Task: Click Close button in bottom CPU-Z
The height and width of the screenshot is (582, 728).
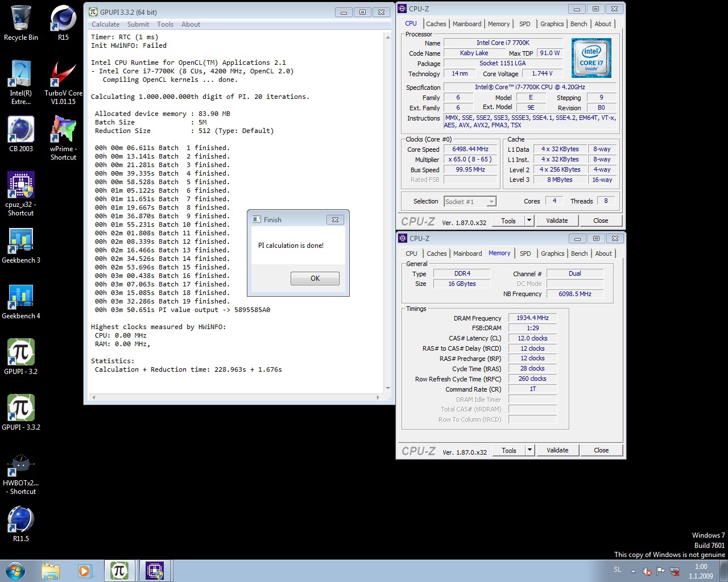Action: click(x=601, y=450)
